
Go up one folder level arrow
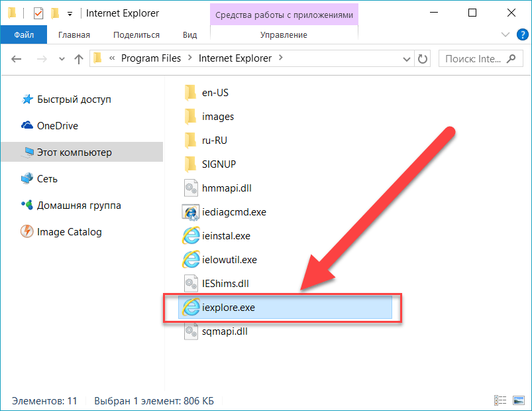(x=79, y=59)
